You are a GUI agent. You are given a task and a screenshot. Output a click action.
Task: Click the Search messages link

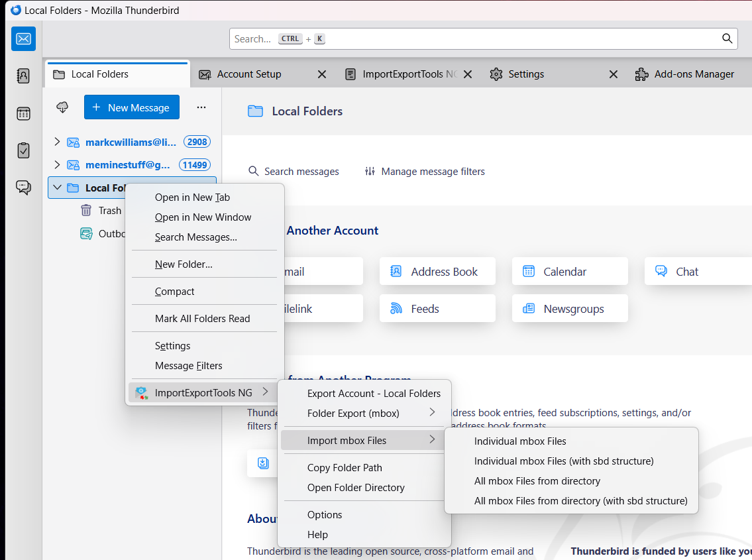click(x=294, y=171)
